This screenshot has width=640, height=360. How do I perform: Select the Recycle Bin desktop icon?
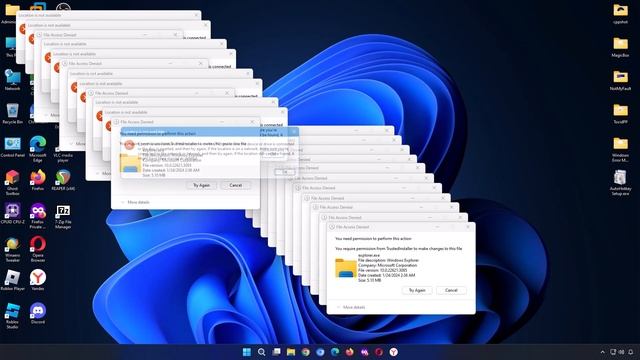coord(12,113)
